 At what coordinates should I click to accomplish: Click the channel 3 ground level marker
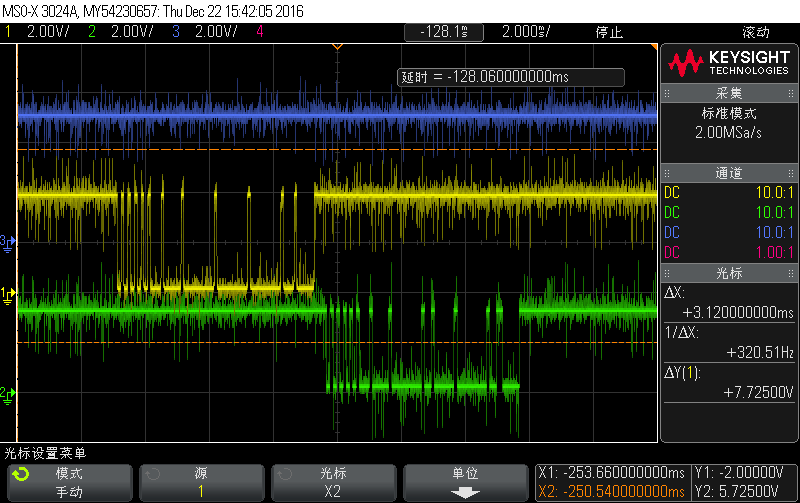click(8, 243)
